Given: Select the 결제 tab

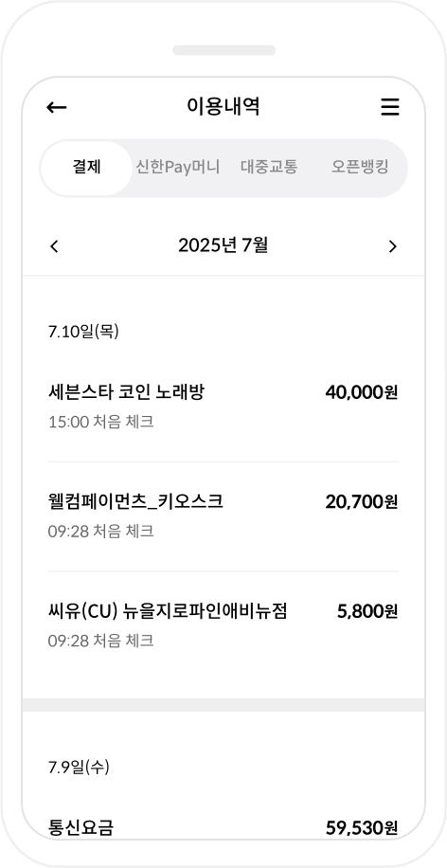Looking at the screenshot, I should [86, 168].
